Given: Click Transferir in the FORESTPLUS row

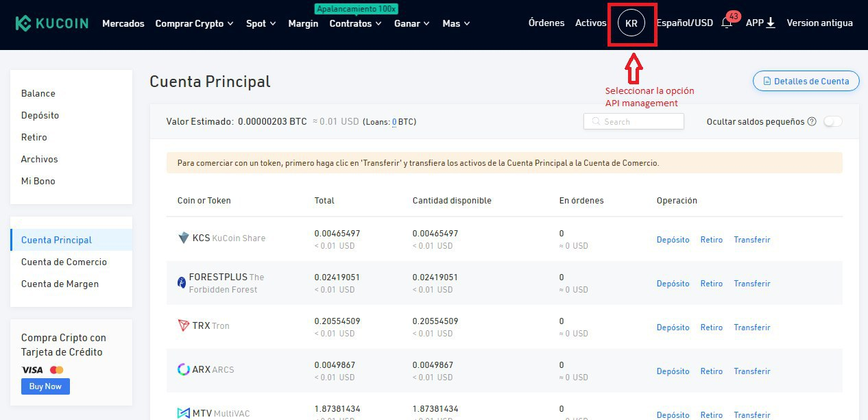Looking at the screenshot, I should click(752, 284).
